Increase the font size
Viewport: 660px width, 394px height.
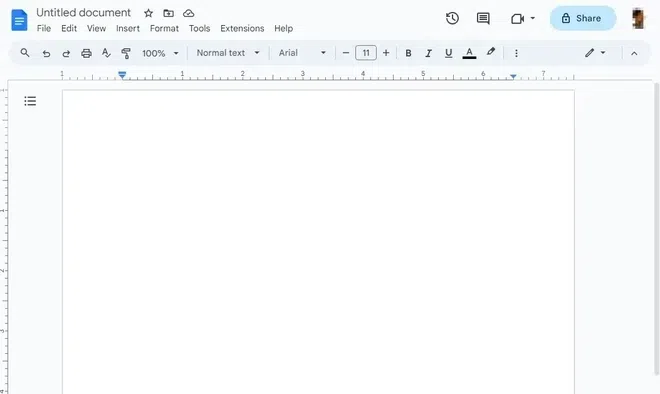(x=386, y=53)
